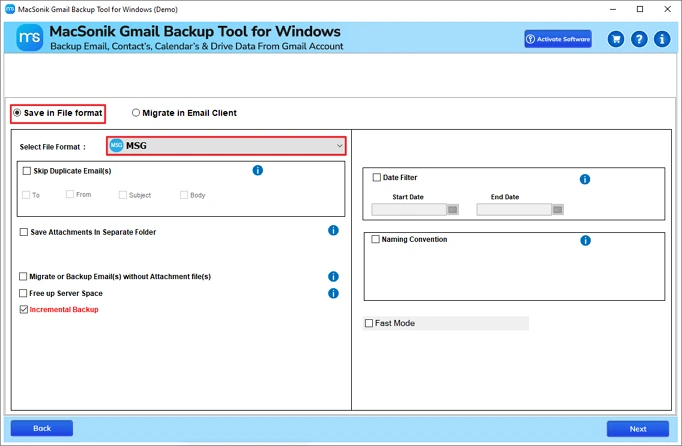Expand the Select File Format dropdown arrow
Image resolution: width=682 pixels, height=446 pixels.
pyautogui.click(x=339, y=146)
